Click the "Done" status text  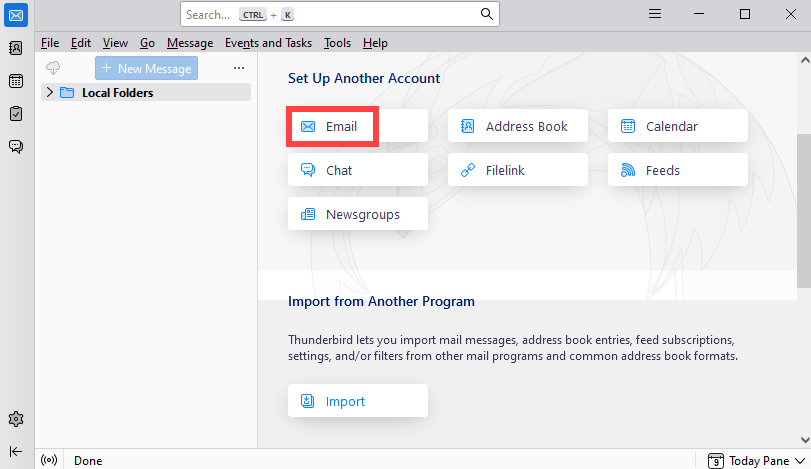tap(88, 460)
